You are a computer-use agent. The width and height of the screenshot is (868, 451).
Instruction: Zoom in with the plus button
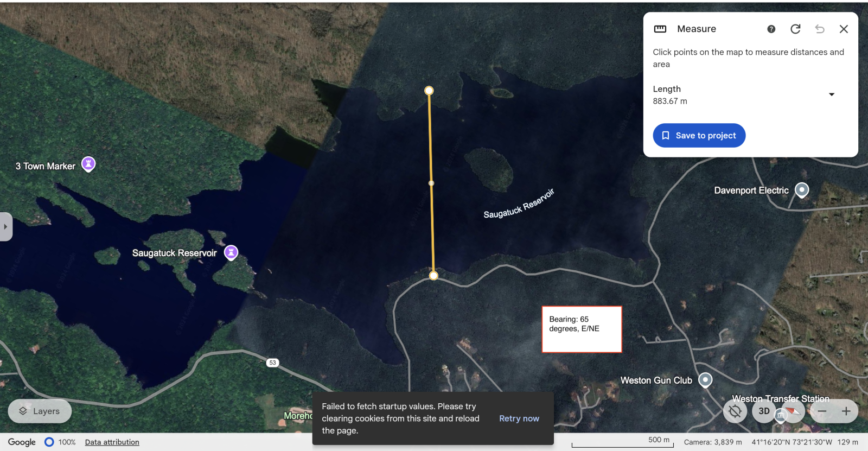(x=846, y=411)
